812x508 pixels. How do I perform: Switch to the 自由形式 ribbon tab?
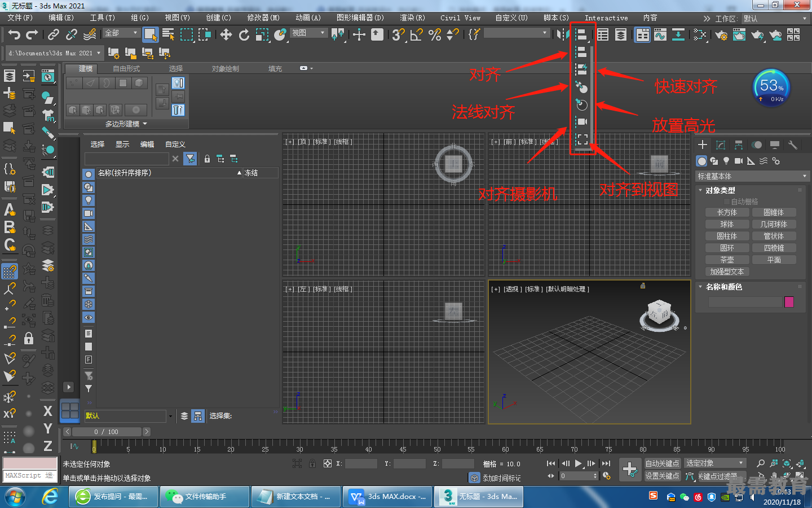[126, 69]
